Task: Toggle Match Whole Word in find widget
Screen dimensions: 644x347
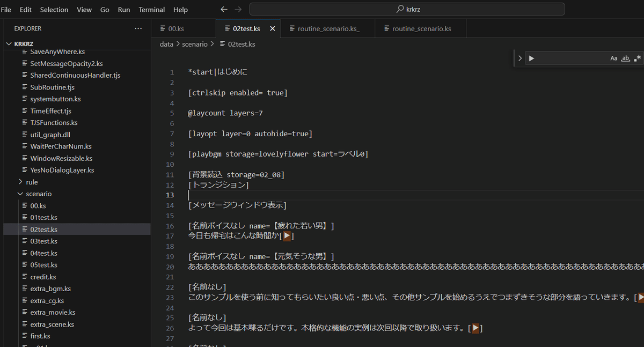Action: click(625, 58)
